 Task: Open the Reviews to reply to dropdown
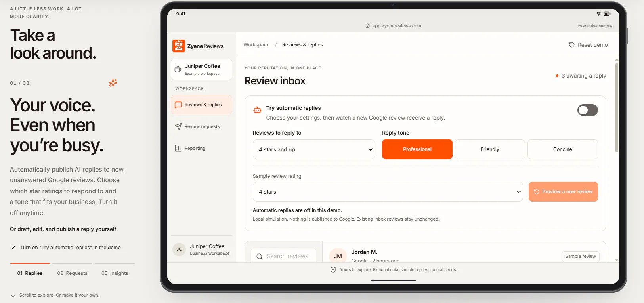pos(314,149)
